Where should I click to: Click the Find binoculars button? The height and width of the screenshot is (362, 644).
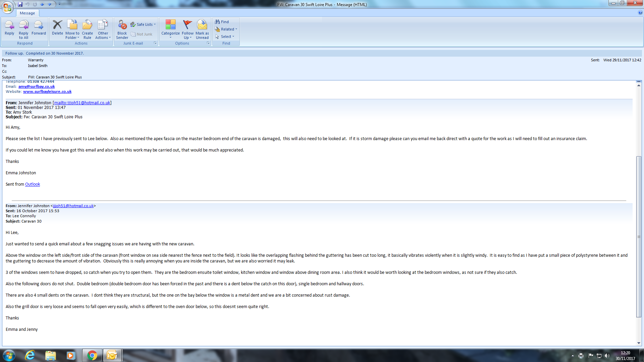pos(222,22)
